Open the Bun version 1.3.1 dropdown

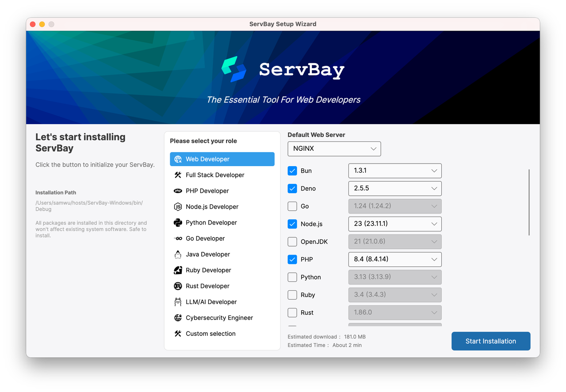click(x=395, y=171)
